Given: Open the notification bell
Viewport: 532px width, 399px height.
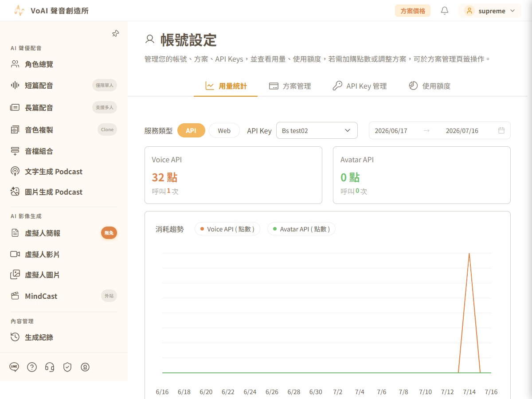Looking at the screenshot, I should click(x=445, y=11).
